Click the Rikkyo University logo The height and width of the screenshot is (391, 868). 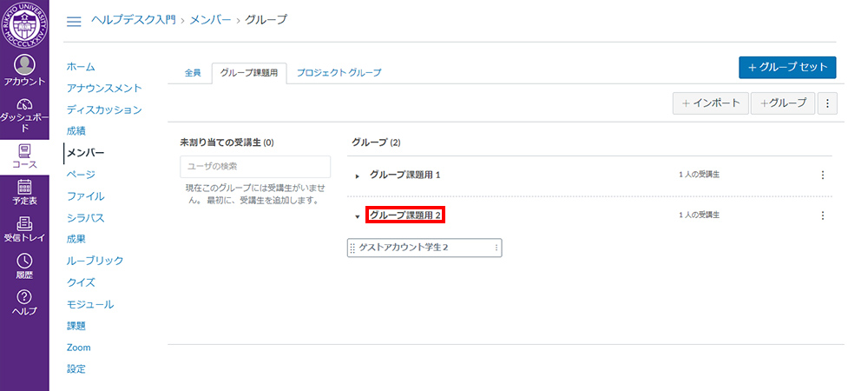[24, 25]
